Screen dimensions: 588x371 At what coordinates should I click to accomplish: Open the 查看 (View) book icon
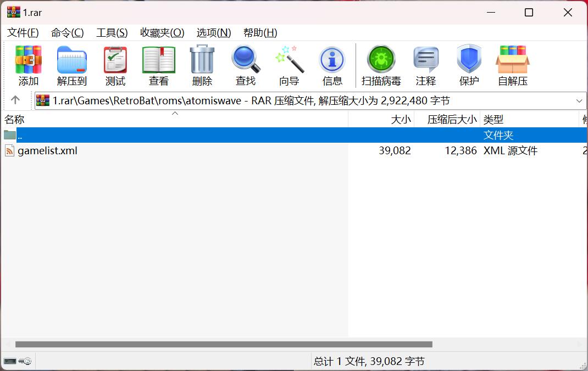tap(159, 65)
